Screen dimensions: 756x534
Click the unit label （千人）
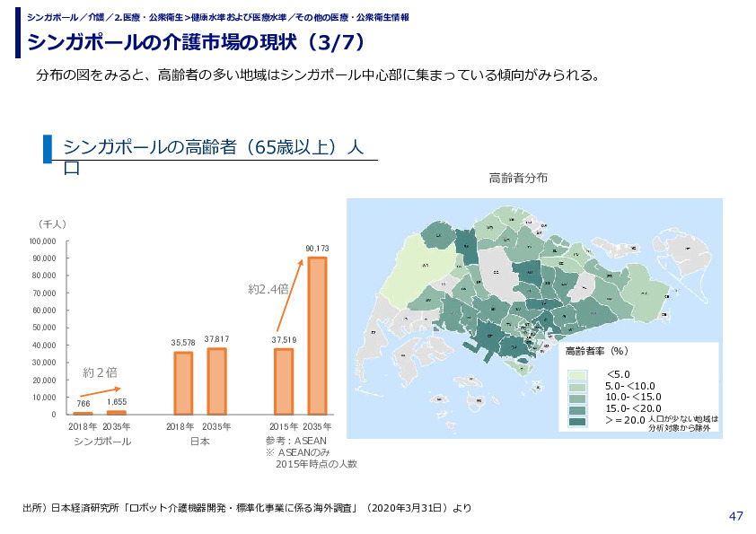click(x=52, y=224)
